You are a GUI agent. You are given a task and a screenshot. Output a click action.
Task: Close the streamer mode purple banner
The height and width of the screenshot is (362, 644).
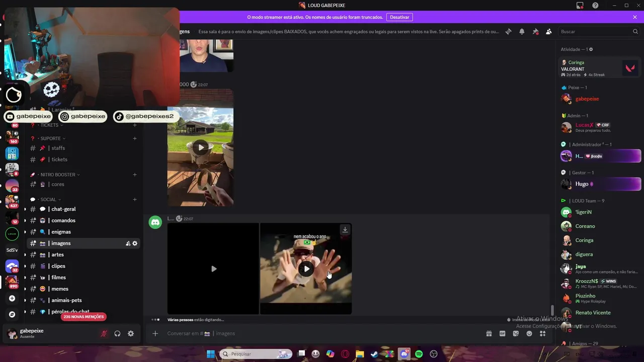[x=635, y=17]
